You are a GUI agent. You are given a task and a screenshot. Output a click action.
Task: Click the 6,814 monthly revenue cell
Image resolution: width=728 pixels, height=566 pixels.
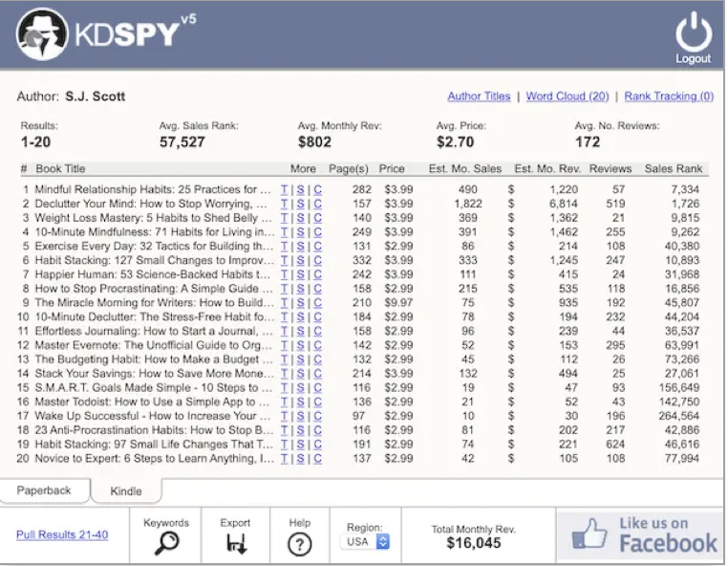click(x=564, y=204)
